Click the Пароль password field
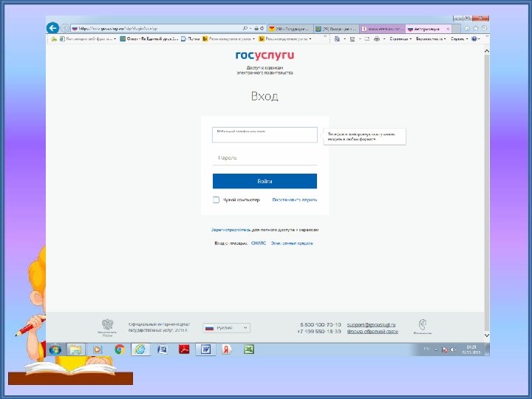 265,158
